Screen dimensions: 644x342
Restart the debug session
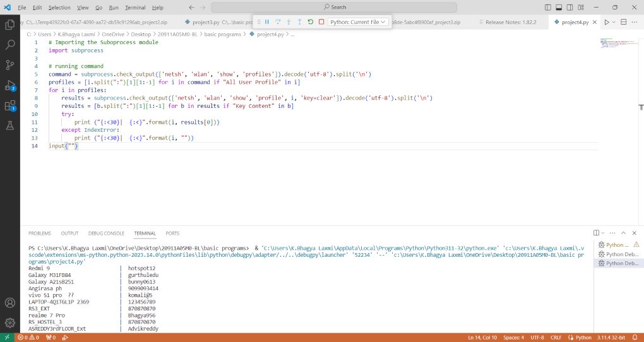pyautogui.click(x=311, y=21)
